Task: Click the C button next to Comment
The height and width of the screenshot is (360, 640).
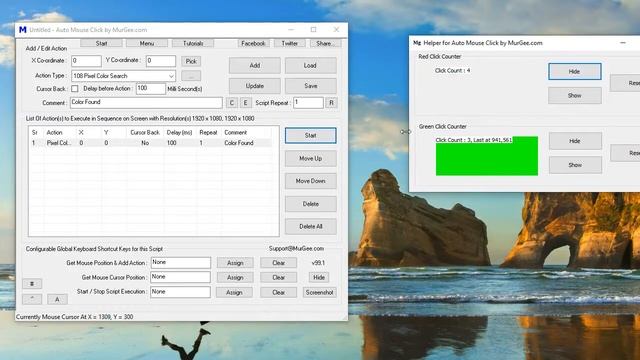Action: pos(232,103)
